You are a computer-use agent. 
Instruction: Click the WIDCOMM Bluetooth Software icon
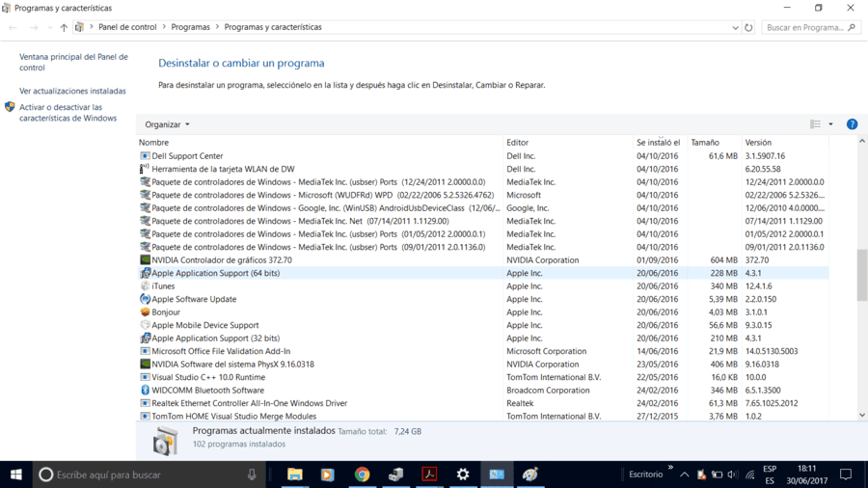(145, 390)
